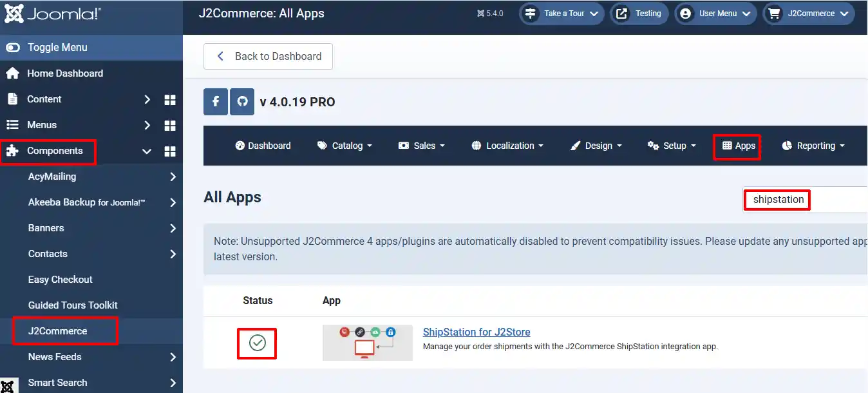Open the Menus sidebar item
Viewport: 868px width, 393px height.
[x=42, y=125]
